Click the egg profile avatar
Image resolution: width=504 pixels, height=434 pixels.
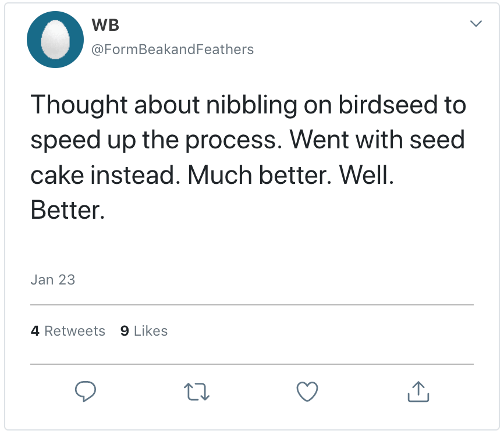55,39
